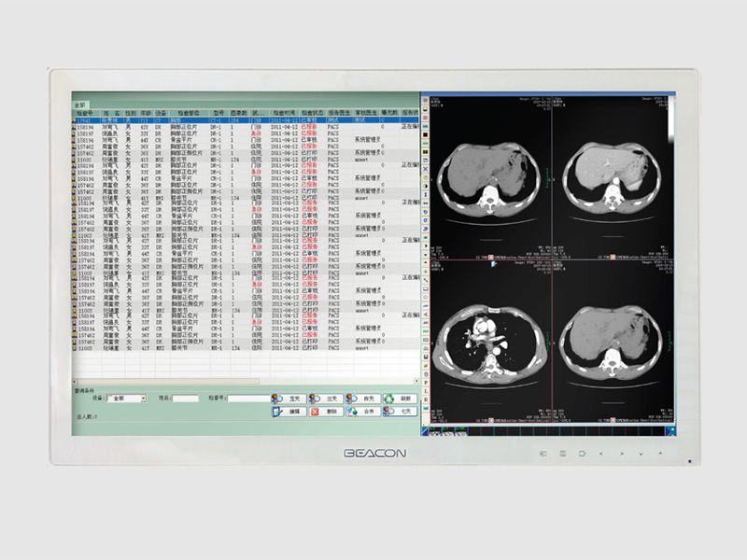Select the ellipse ROI tool in the viewer toolbar
Viewport: 747px width, 560px height.
point(426,298)
